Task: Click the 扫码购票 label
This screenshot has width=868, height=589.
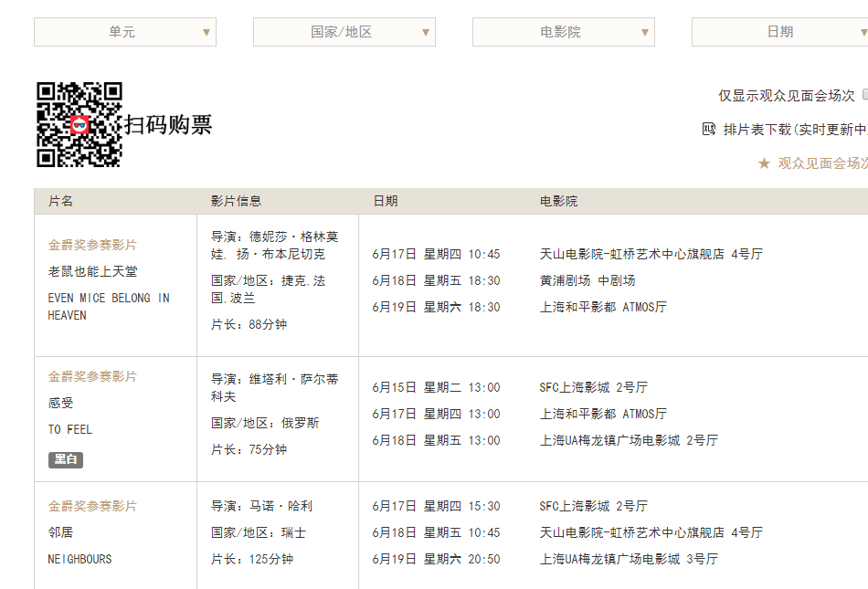Action: 169,125
